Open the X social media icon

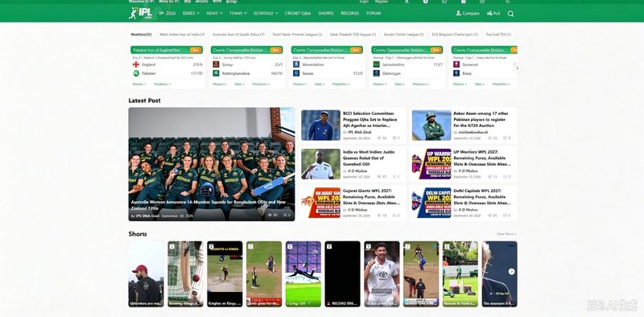tap(407, 2)
